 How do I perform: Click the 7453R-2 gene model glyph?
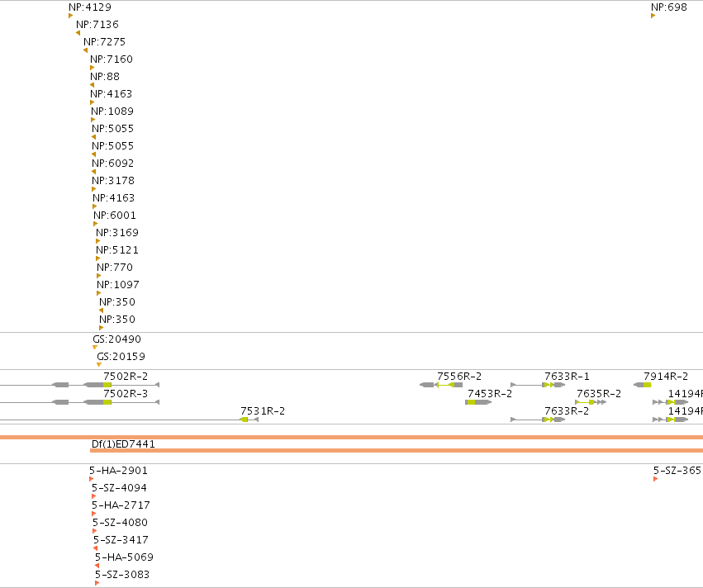478,402
